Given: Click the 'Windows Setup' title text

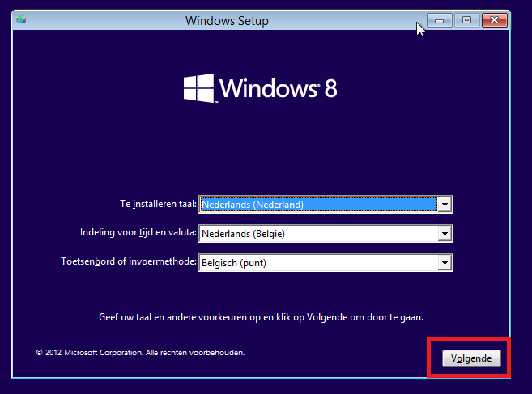Looking at the screenshot, I should (x=227, y=21).
